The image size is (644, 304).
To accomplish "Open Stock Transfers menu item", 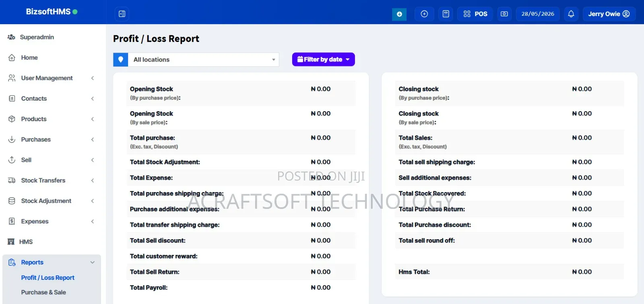I will point(43,180).
